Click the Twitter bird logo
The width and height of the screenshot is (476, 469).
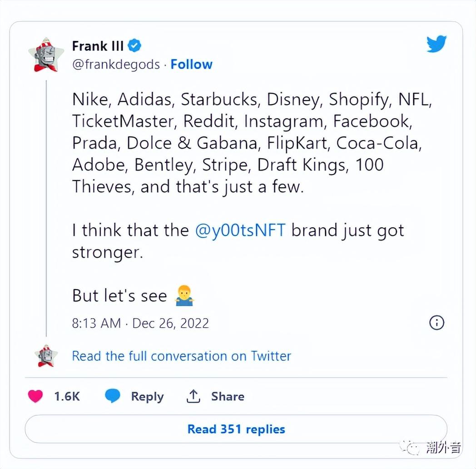coord(436,44)
